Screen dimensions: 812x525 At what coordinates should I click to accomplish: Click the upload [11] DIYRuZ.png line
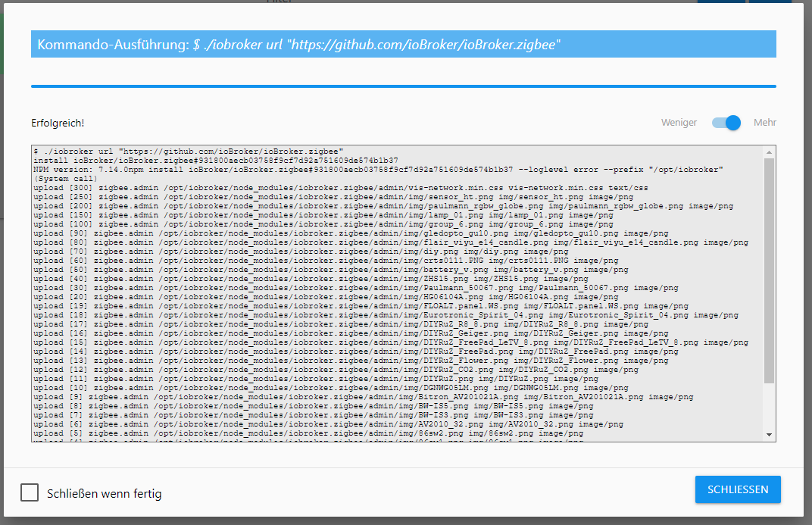pos(316,378)
